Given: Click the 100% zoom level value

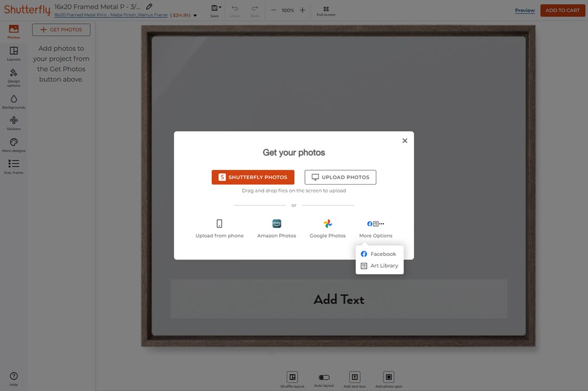Looking at the screenshot, I should 287,10.
